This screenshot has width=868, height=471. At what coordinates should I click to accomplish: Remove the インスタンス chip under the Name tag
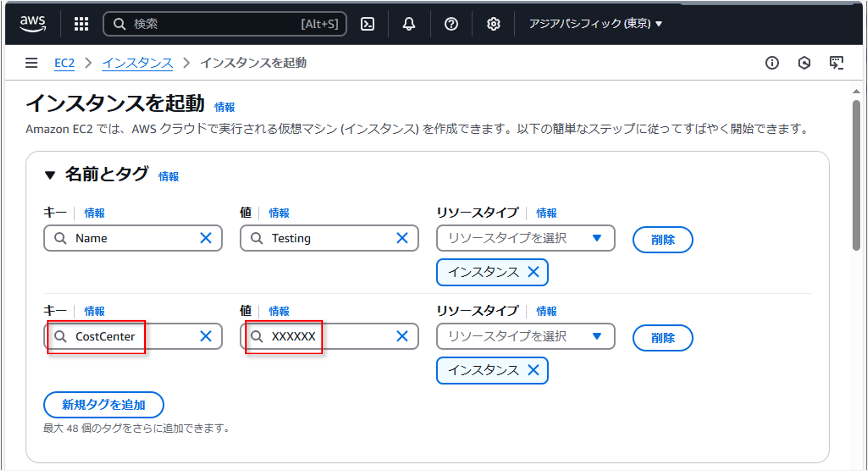534,272
